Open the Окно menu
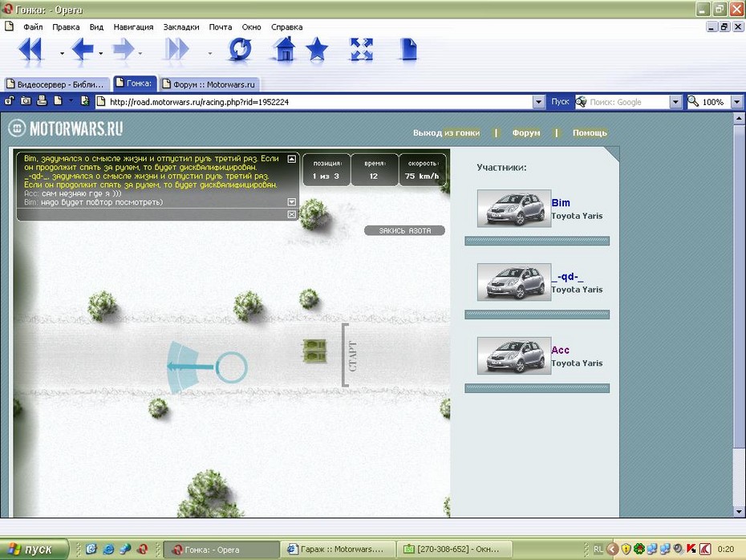Viewport: 746px width, 560px height. tap(251, 27)
